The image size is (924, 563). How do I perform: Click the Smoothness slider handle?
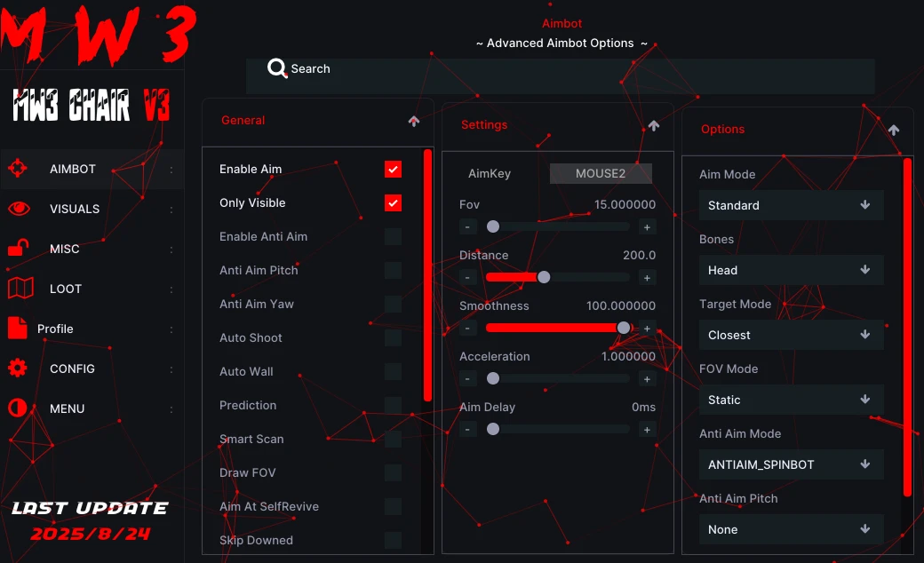(624, 328)
